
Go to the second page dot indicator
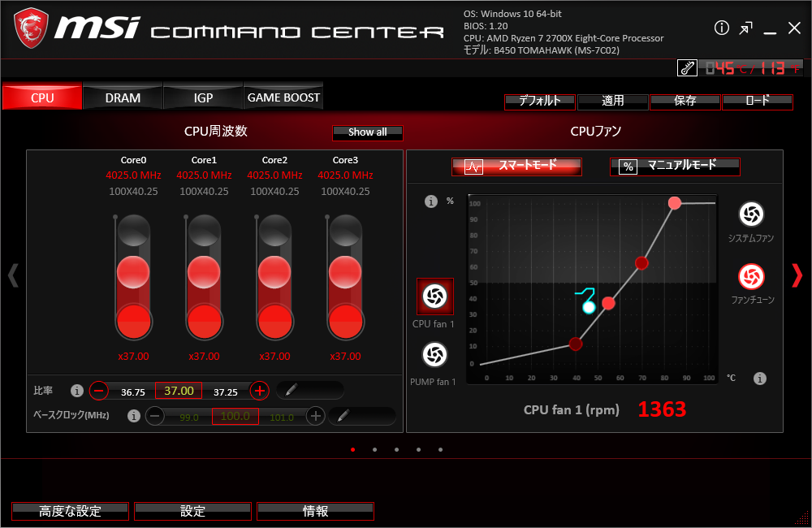pyautogui.click(x=374, y=450)
